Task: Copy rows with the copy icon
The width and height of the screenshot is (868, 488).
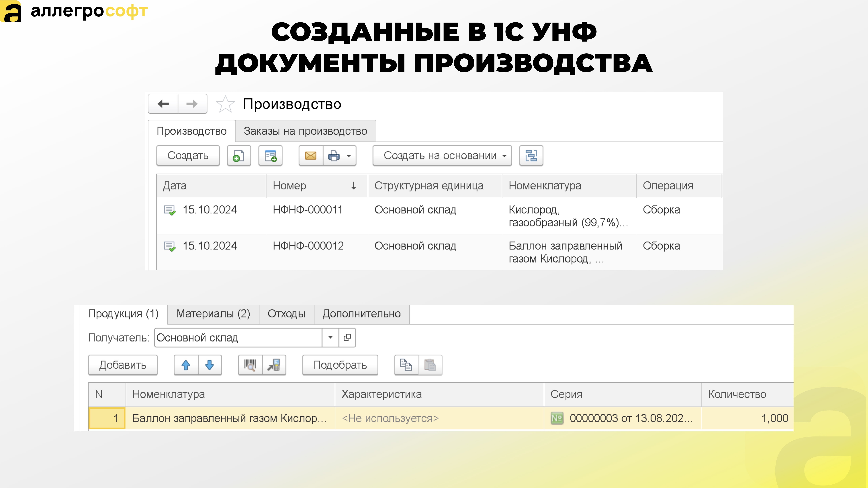Action: (x=406, y=365)
